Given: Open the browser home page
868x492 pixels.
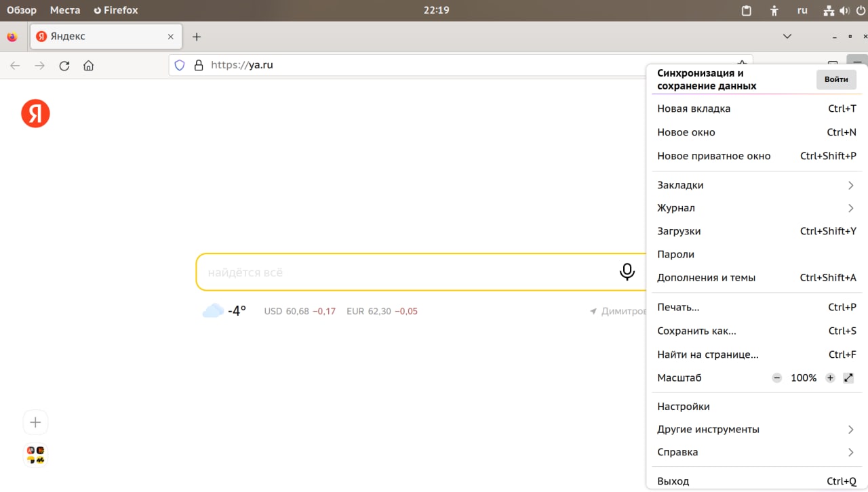Looking at the screenshot, I should (x=88, y=66).
